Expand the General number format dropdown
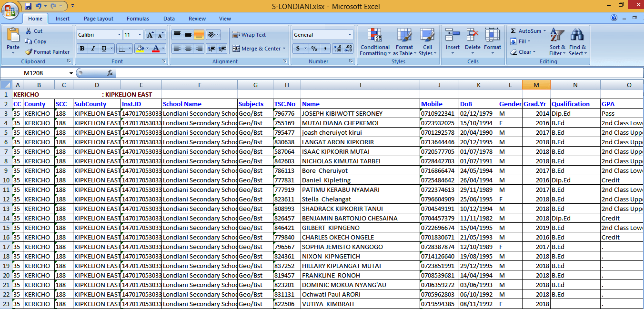Viewport: 644px width, 309px height. (350, 35)
